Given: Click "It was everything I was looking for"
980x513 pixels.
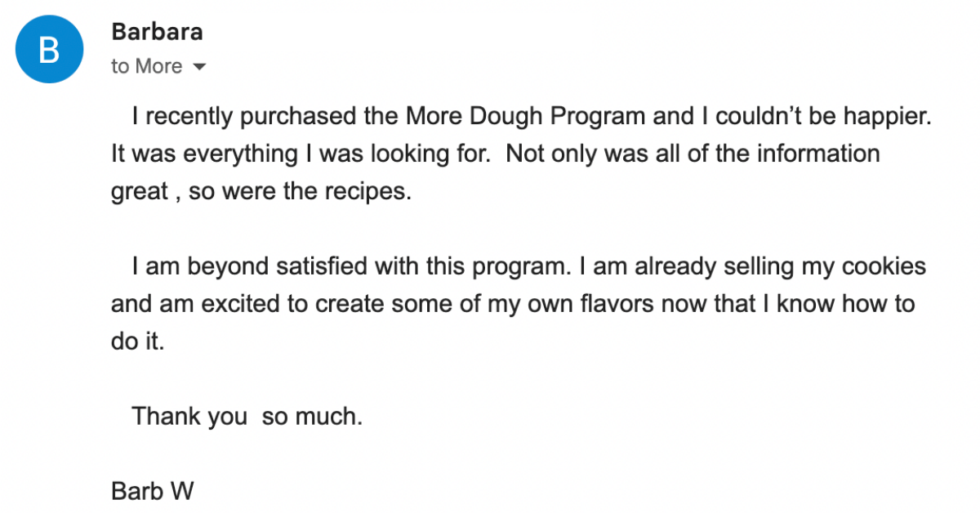Looking at the screenshot, I should [x=299, y=154].
